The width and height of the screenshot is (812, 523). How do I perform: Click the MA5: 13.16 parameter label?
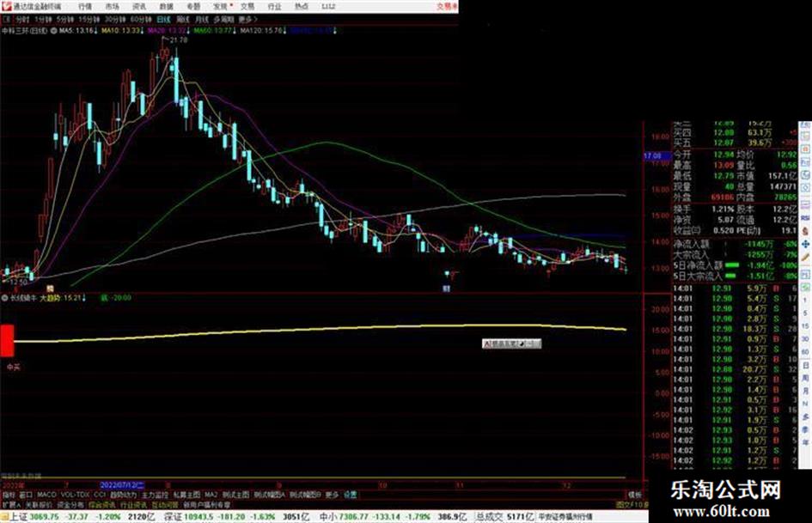click(x=78, y=31)
